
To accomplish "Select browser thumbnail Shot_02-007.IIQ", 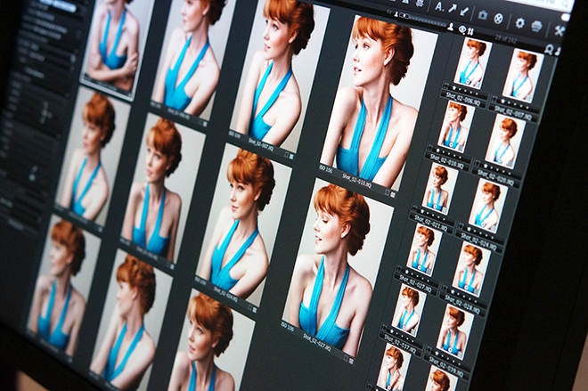I will [523, 76].
